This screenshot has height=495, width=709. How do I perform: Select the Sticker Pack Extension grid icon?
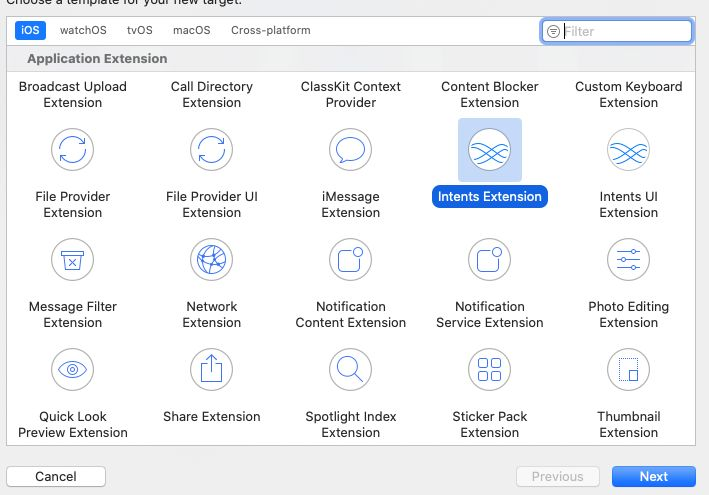pos(490,369)
